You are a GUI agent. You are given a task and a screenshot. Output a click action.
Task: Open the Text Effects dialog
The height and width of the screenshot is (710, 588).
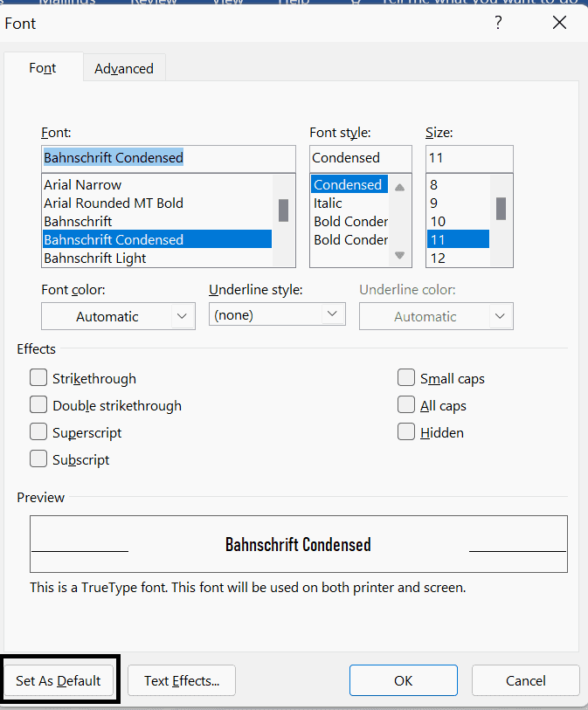[x=181, y=679]
